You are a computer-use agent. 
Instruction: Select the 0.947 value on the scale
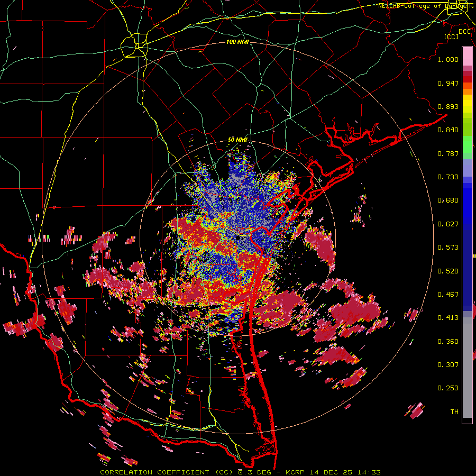pyautogui.click(x=448, y=83)
